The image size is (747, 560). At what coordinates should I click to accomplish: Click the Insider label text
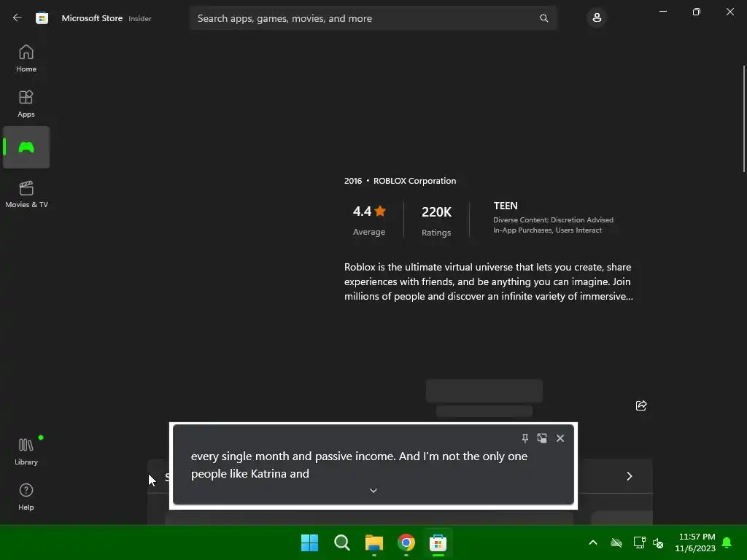140,18
